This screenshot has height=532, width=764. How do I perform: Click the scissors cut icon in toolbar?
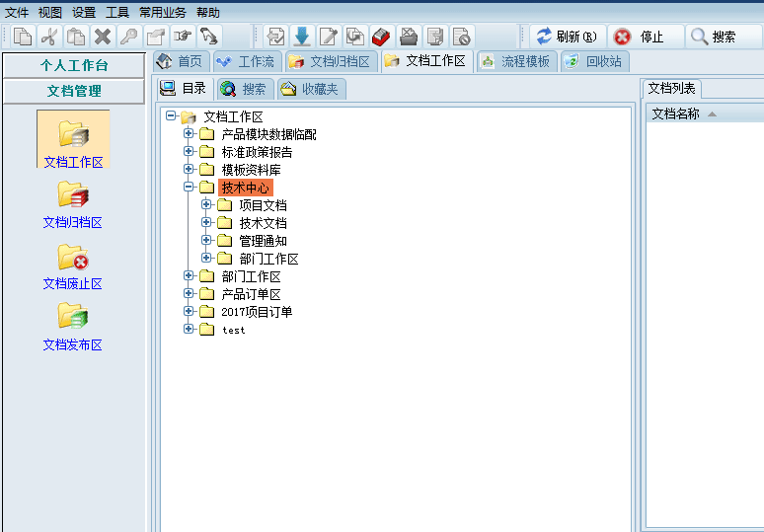tap(48, 37)
